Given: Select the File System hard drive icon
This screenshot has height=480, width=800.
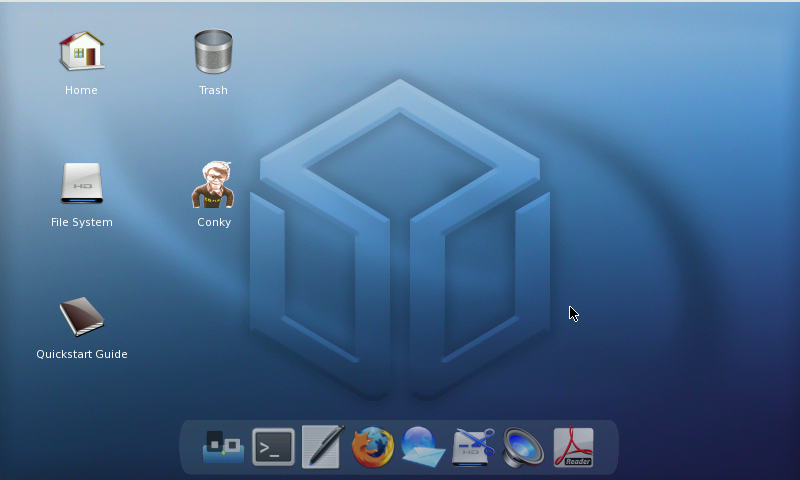Looking at the screenshot, I should pos(81,184).
